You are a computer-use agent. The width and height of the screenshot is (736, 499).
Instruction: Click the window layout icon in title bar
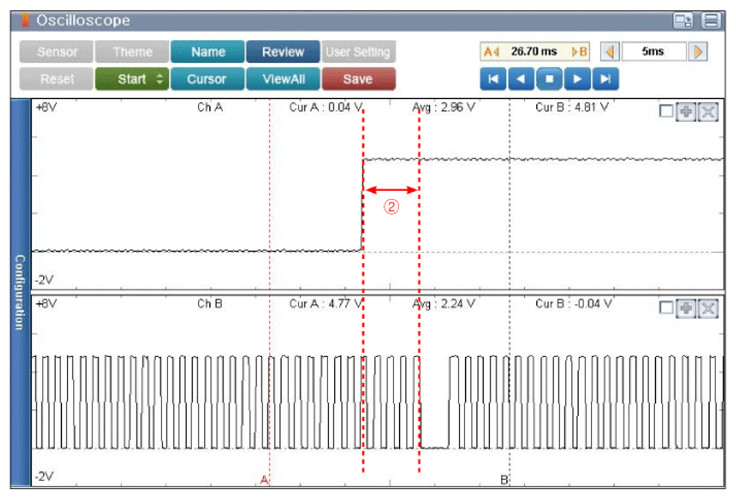tap(683, 20)
